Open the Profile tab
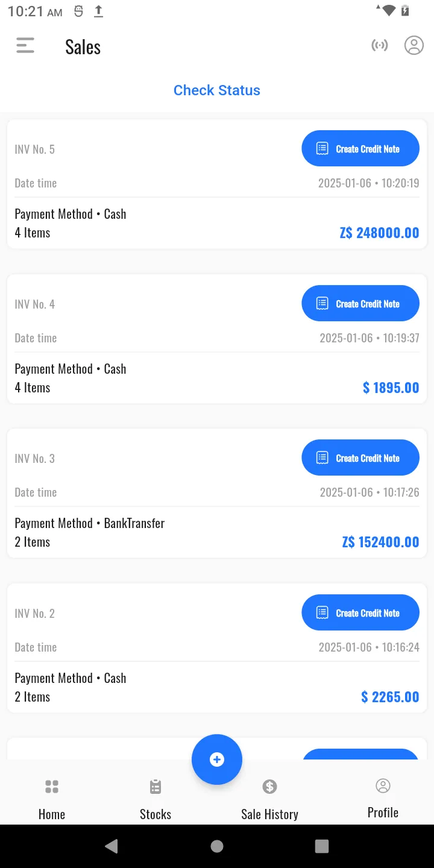The image size is (434, 868). [x=383, y=799]
